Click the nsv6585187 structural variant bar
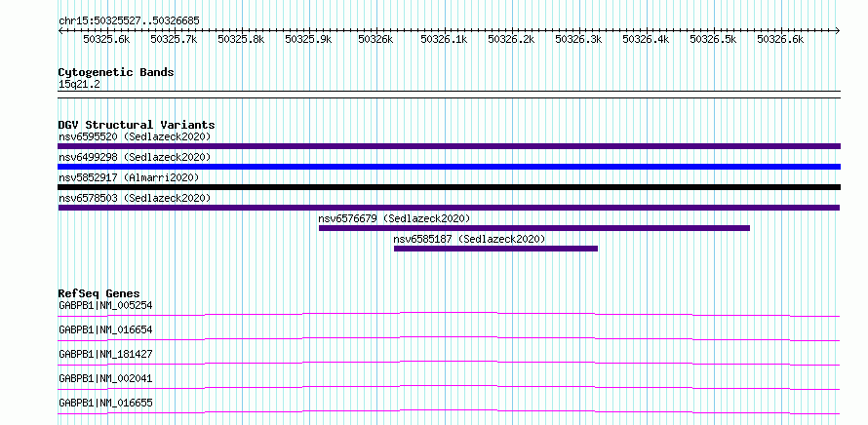The height and width of the screenshot is (425, 868). click(x=496, y=249)
